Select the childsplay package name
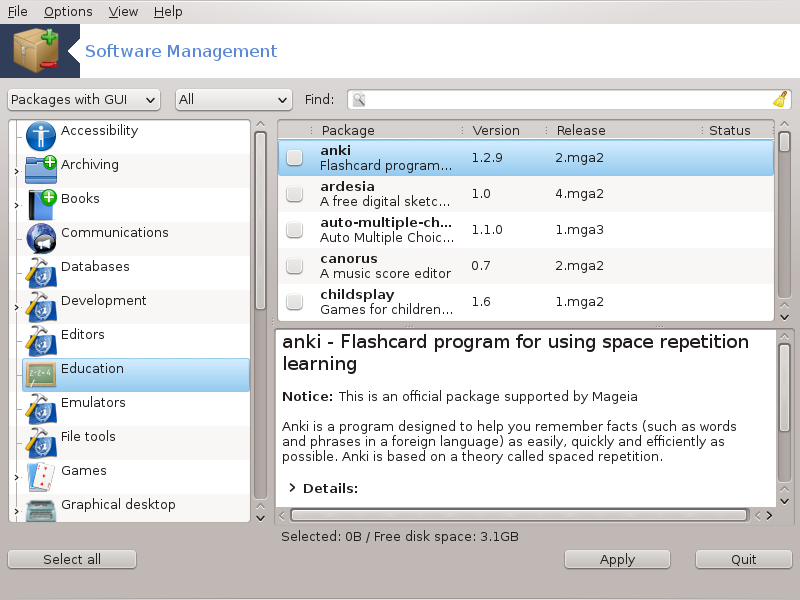 coord(357,295)
